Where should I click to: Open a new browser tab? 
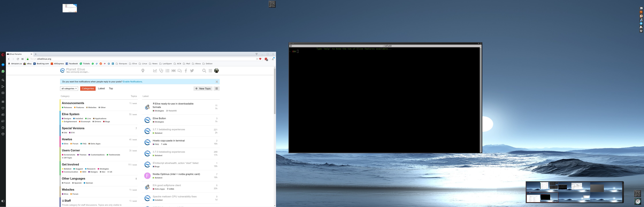pyautogui.click(x=36, y=54)
